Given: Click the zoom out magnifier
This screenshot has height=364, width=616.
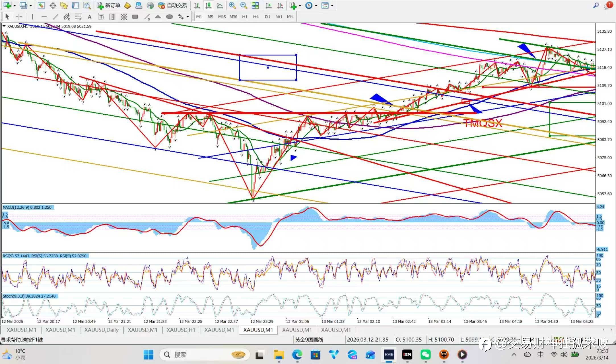Looking at the screenshot, I should [244, 5].
